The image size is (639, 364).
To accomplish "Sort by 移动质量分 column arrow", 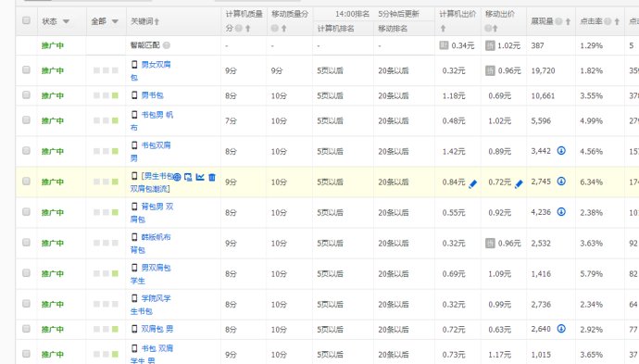I will (x=283, y=28).
